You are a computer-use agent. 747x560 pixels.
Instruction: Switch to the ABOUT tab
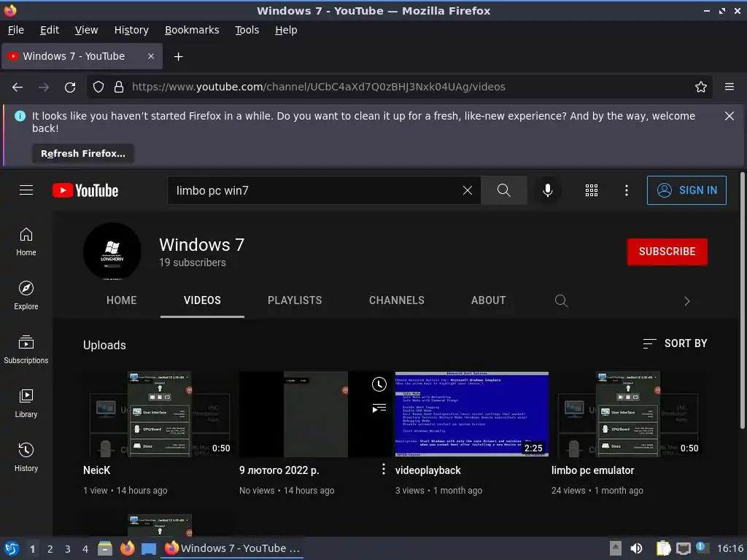[488, 300]
